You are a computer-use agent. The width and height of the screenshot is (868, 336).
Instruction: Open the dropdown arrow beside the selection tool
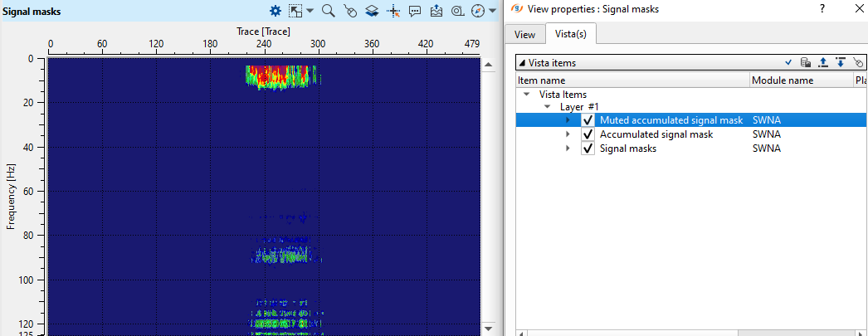pyautogui.click(x=310, y=11)
